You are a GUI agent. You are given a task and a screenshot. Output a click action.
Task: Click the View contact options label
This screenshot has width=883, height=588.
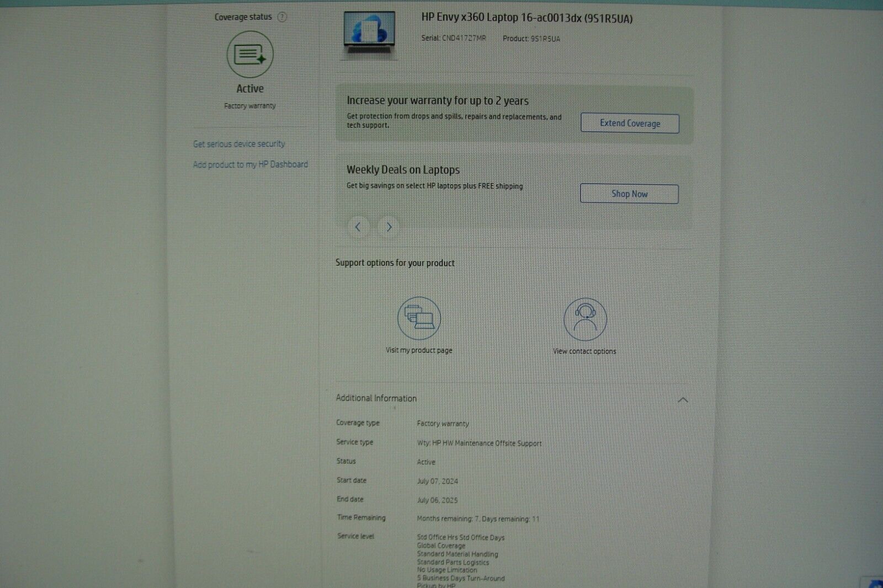tap(584, 351)
